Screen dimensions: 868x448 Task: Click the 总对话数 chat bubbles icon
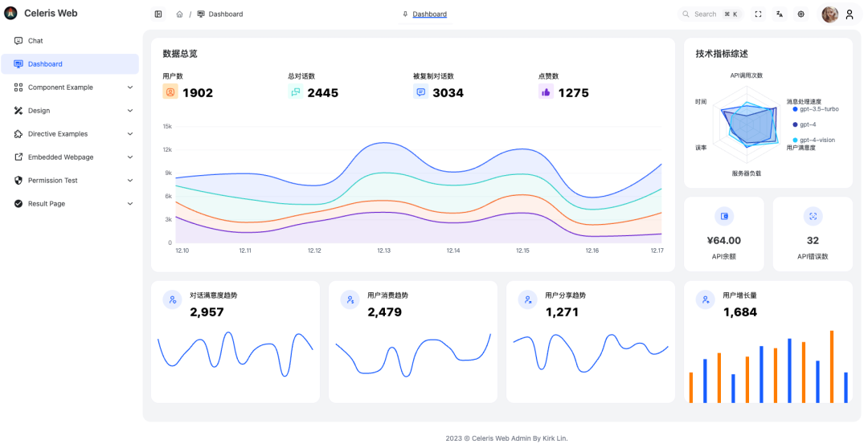pos(296,92)
